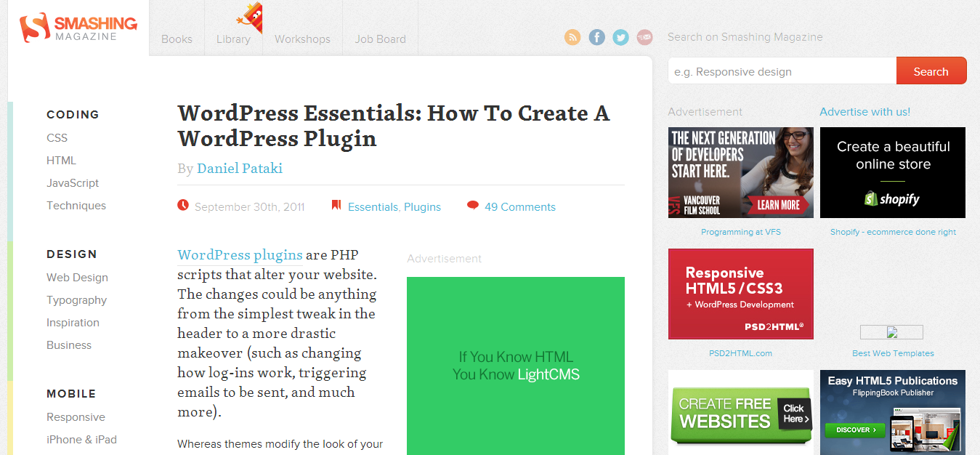The width and height of the screenshot is (980, 455).
Task: Visit the Facebook page icon
Action: pyautogui.click(x=596, y=37)
